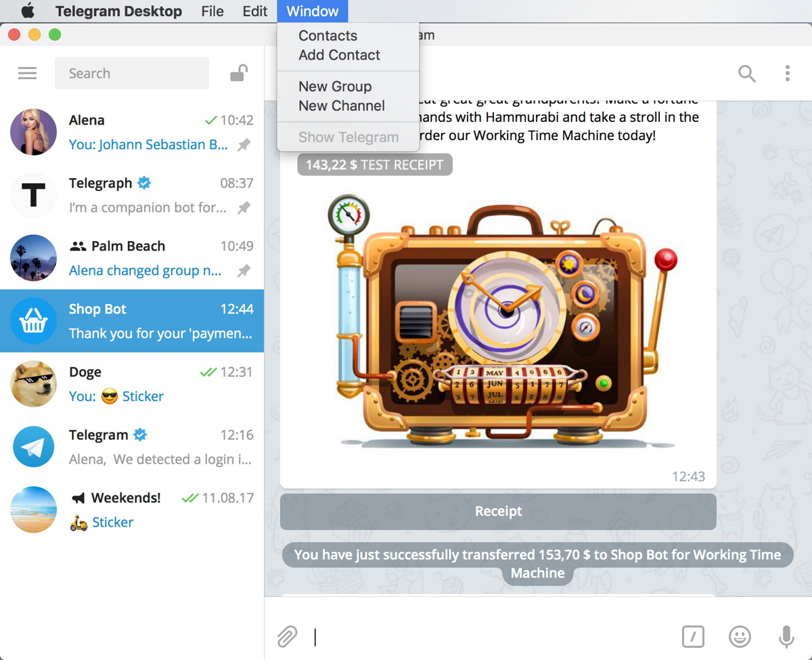Select Contacts from the Window menu
Screen dimensions: 812x660
328,36
